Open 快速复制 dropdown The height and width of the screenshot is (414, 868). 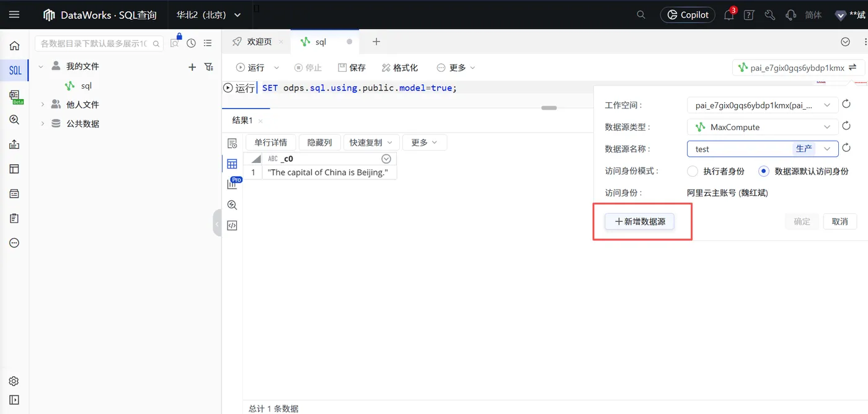tap(371, 143)
